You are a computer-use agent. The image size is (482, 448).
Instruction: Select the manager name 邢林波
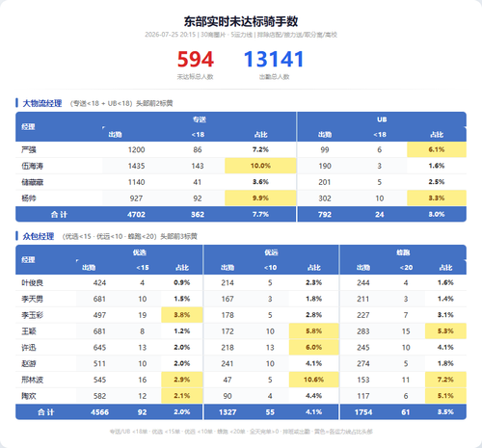(x=32, y=380)
